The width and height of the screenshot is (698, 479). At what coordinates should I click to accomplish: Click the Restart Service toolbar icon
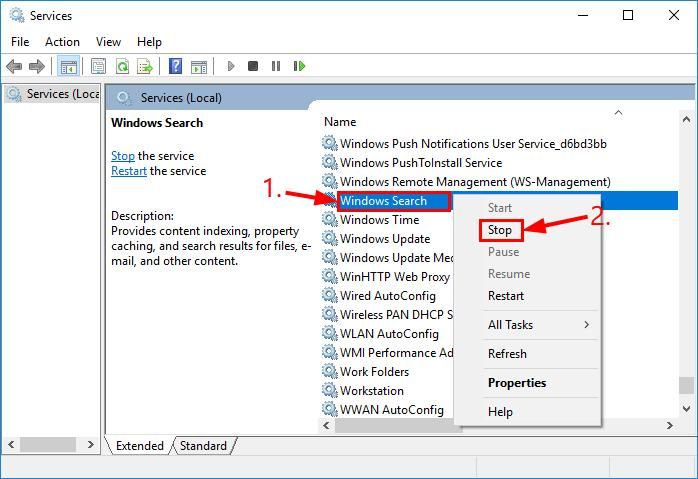(x=299, y=66)
